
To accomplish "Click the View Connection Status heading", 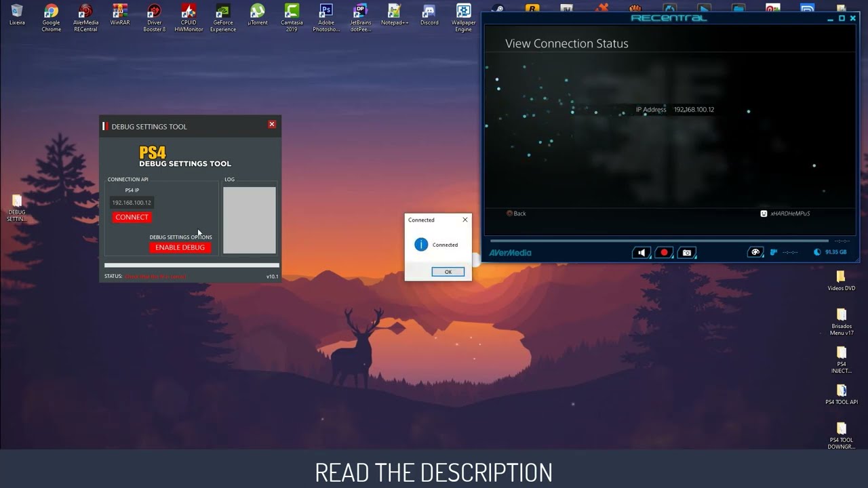I will (567, 43).
